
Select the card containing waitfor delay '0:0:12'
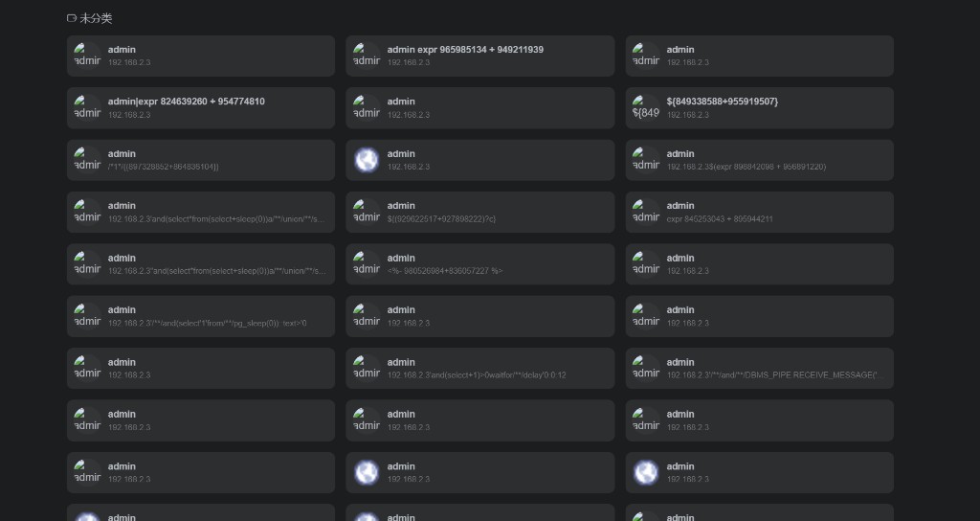tap(479, 368)
